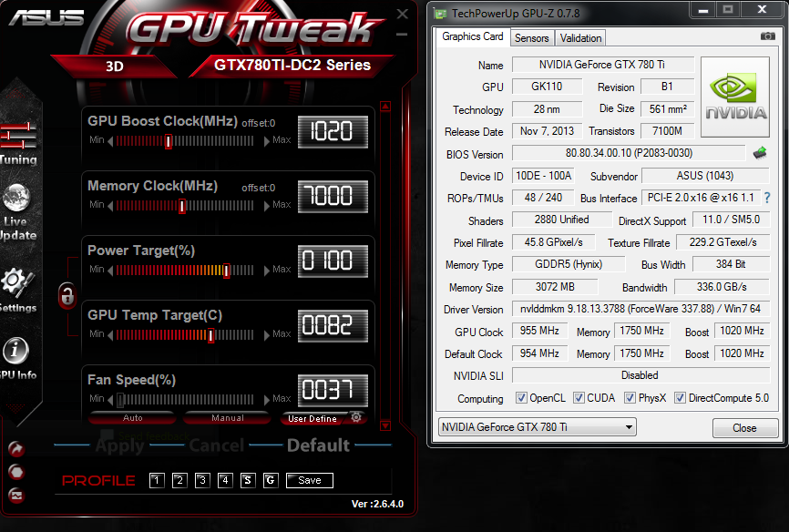Click the GPU Boost Clock slider

click(185, 141)
